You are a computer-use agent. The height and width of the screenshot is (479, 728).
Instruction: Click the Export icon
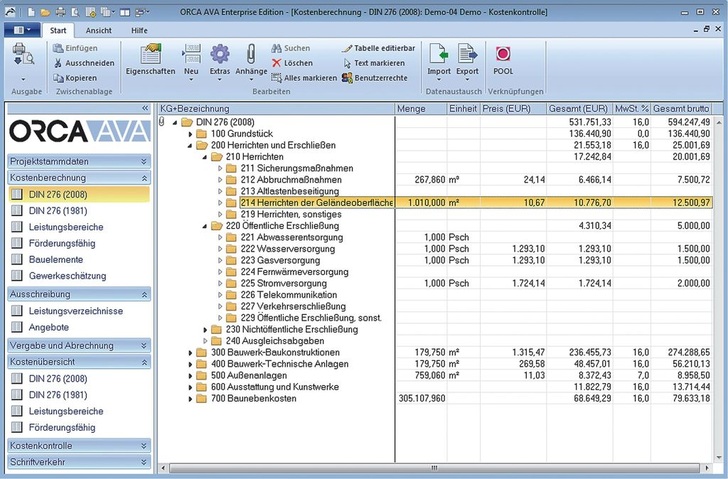pos(467,54)
